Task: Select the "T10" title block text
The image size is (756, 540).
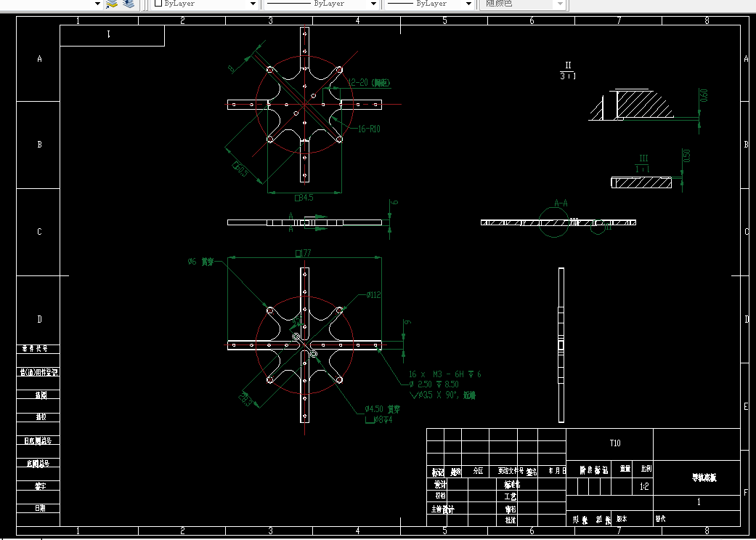Action: pos(614,443)
